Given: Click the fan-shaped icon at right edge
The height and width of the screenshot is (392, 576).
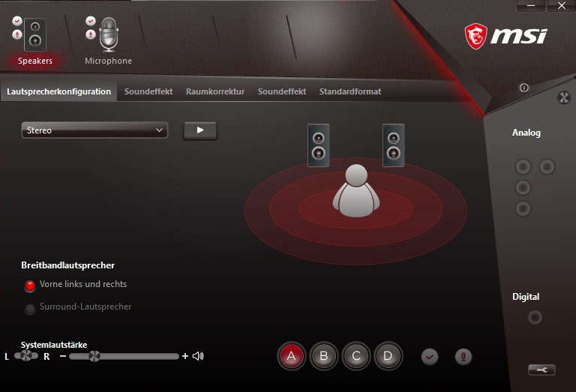Looking at the screenshot, I should (x=563, y=97).
